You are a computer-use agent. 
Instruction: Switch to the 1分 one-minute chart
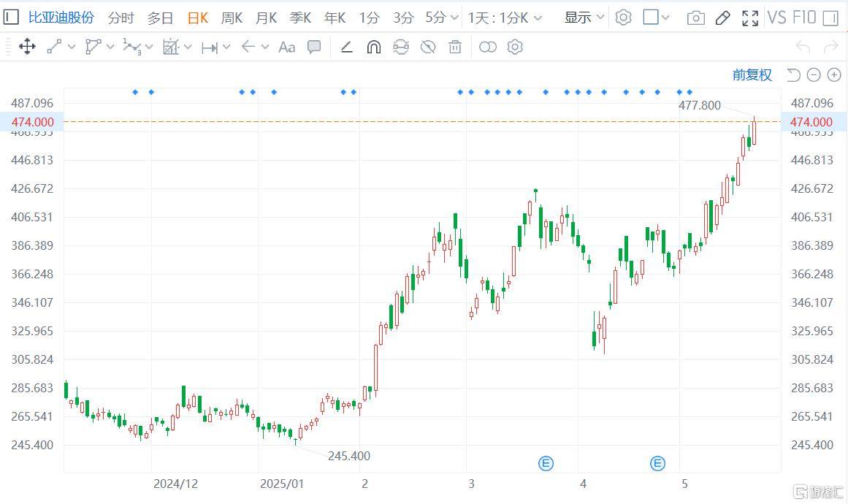click(369, 18)
